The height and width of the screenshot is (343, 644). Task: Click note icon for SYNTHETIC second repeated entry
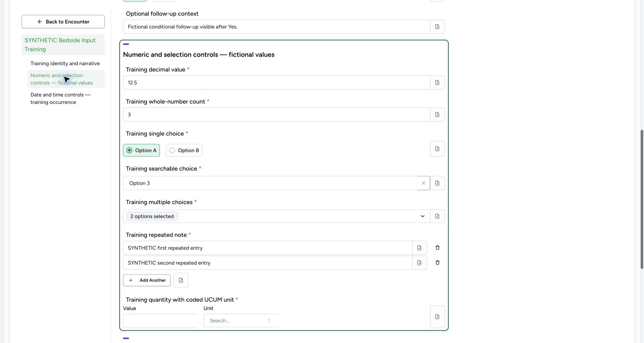tap(420, 263)
